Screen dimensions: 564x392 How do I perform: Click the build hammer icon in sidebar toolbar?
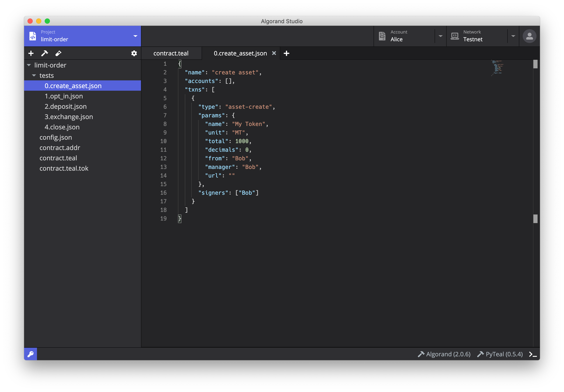pyautogui.click(x=44, y=53)
